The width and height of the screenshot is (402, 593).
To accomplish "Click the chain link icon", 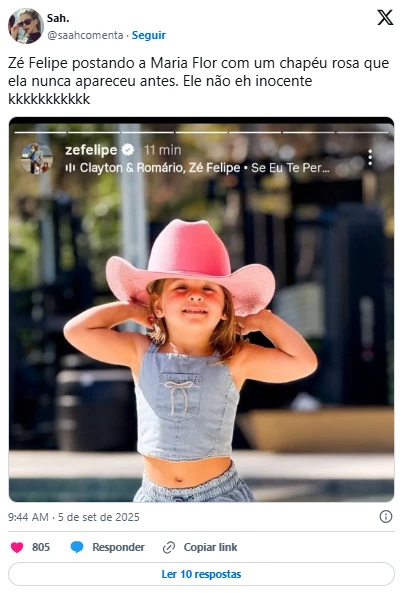I will click(x=169, y=547).
